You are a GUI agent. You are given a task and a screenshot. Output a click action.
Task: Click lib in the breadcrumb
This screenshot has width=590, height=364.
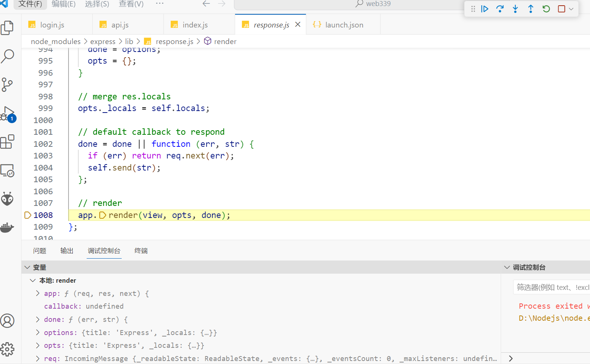(x=129, y=41)
